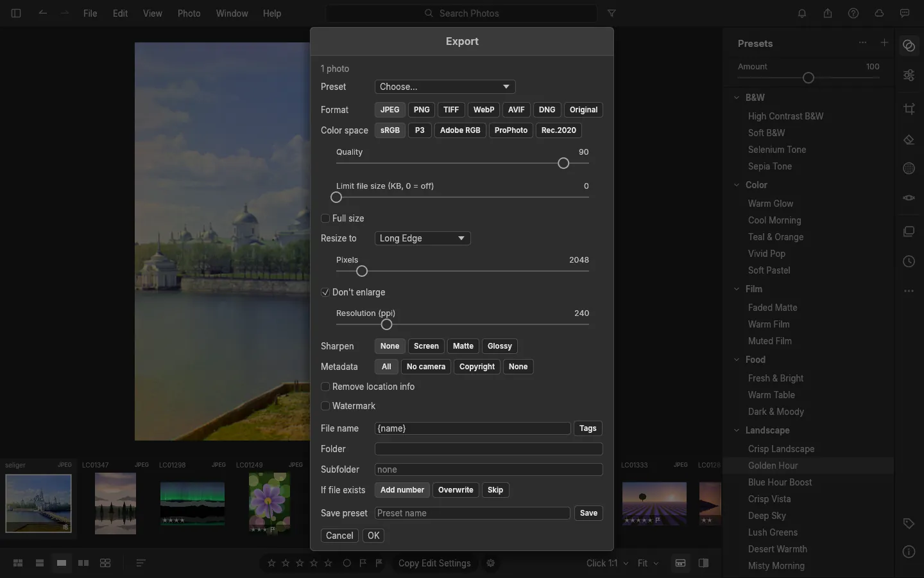Open notifications bell icon

[802, 13]
